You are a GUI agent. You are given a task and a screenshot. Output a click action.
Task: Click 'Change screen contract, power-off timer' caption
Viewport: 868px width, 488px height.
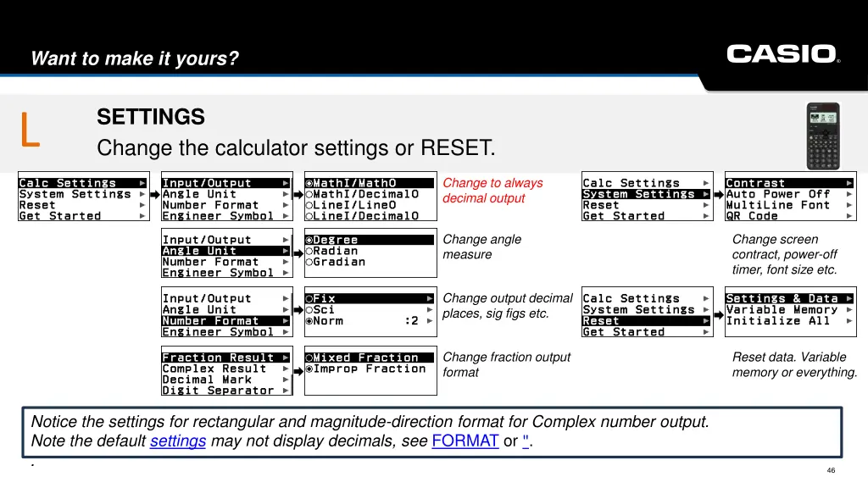[785, 254]
